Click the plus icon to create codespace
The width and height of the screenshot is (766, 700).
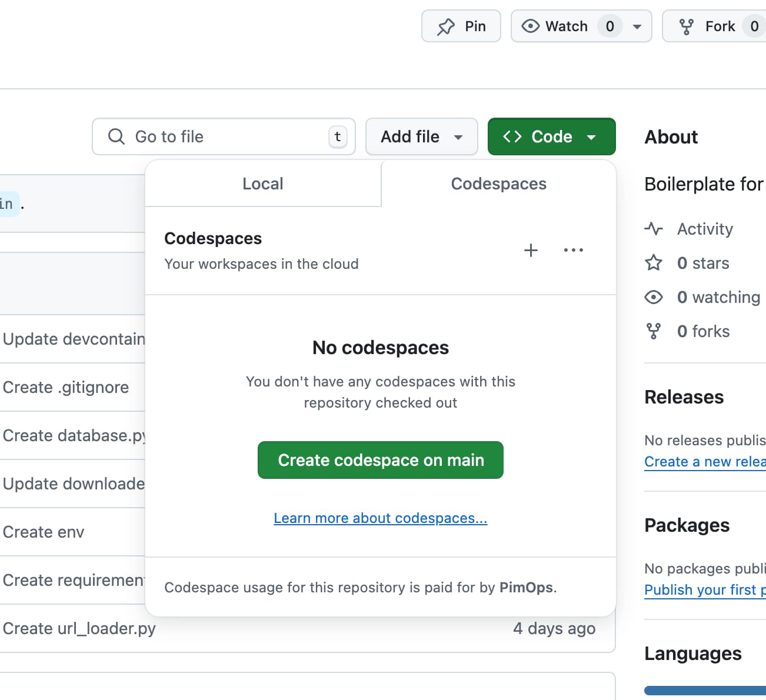[x=531, y=250]
